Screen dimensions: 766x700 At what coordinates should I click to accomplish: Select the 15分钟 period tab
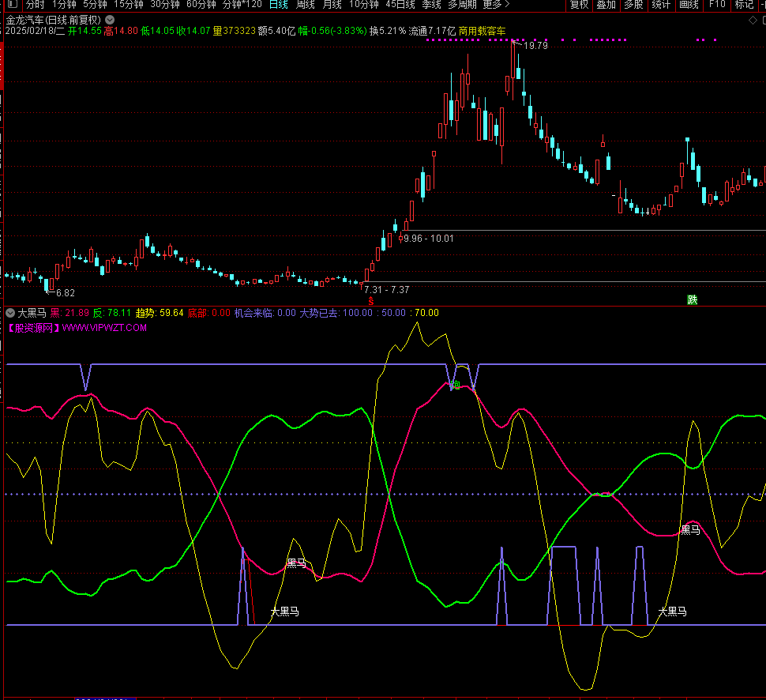pyautogui.click(x=129, y=5)
